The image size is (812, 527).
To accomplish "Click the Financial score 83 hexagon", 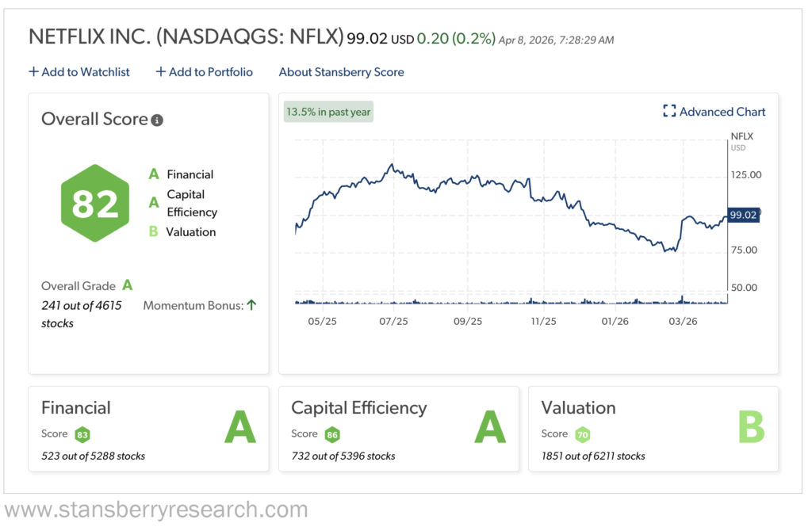I will coord(82,434).
